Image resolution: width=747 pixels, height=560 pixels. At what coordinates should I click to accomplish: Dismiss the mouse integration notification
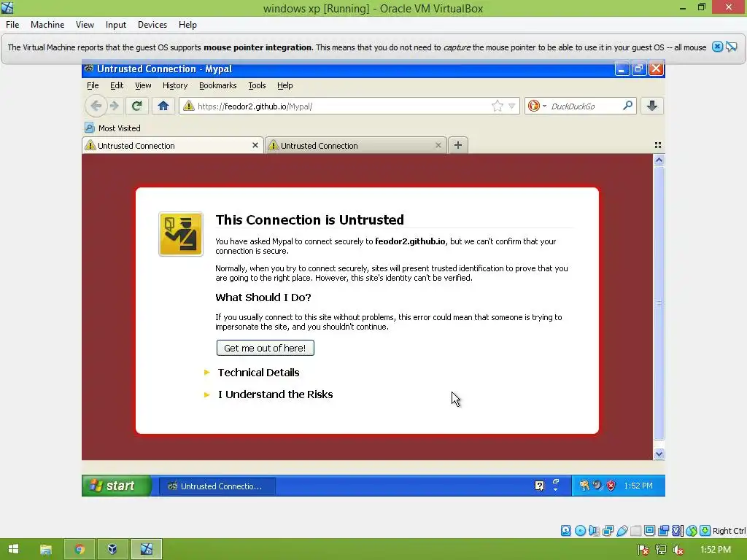[717, 47]
